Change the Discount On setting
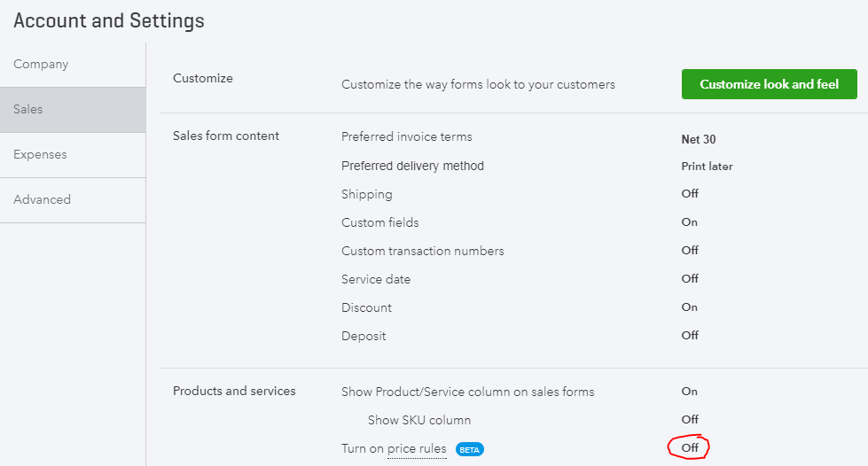The image size is (868, 466). click(689, 307)
